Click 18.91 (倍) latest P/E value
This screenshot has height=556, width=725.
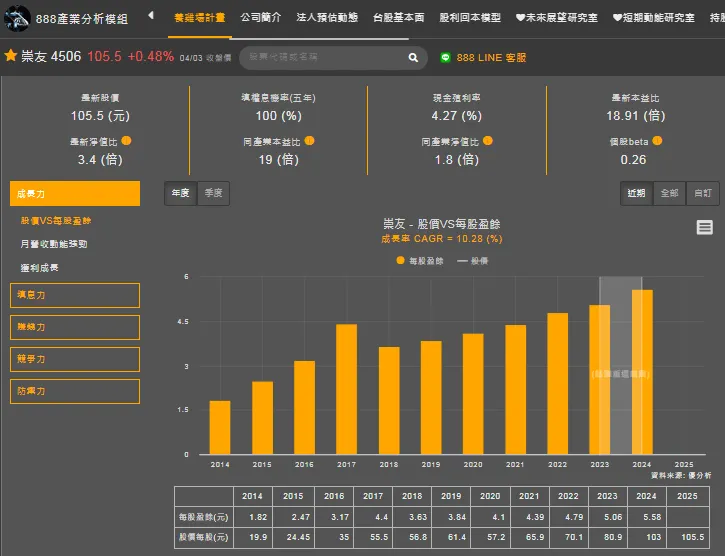click(636, 116)
